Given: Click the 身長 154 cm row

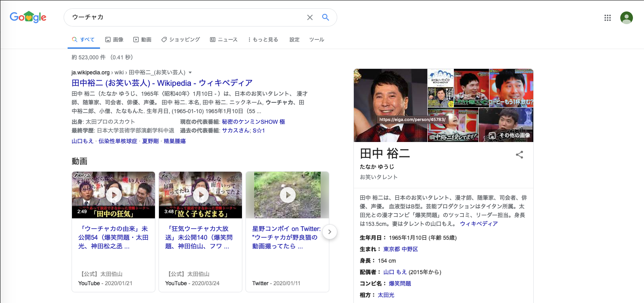Looking at the screenshot, I should point(378,261).
